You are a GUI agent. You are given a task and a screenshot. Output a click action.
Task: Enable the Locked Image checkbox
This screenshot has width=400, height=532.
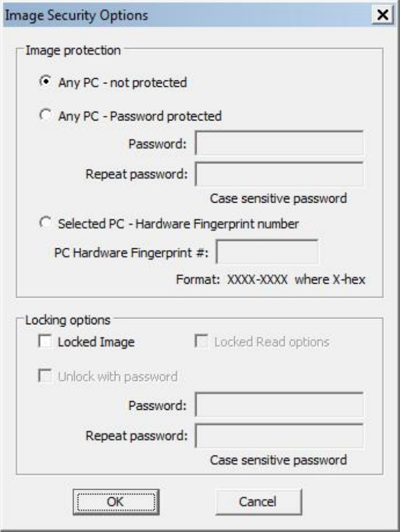44,342
